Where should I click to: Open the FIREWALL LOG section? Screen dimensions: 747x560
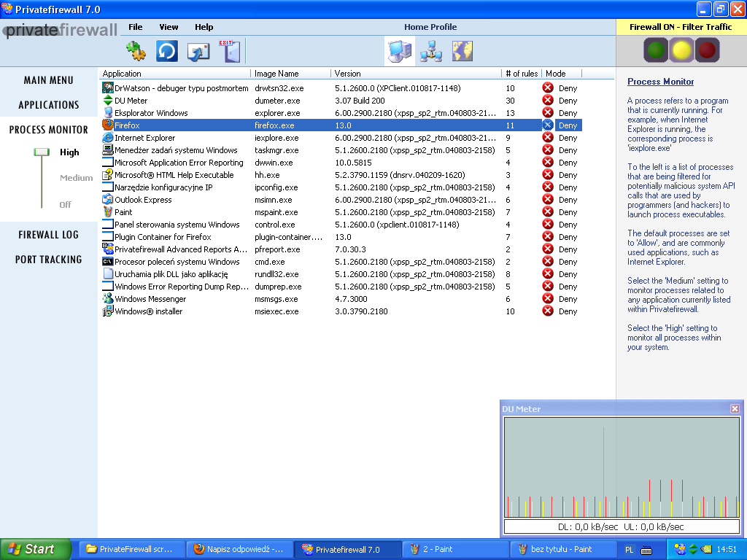pos(49,235)
